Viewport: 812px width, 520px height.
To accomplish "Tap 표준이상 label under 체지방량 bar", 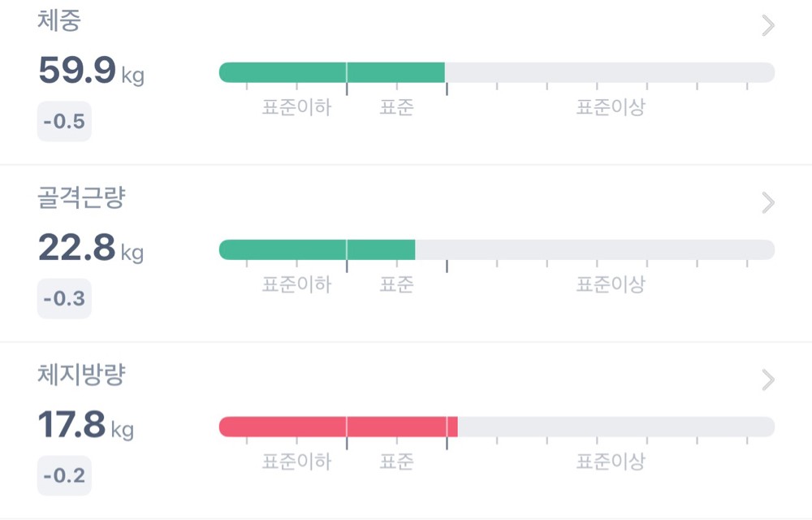I will point(611,462).
